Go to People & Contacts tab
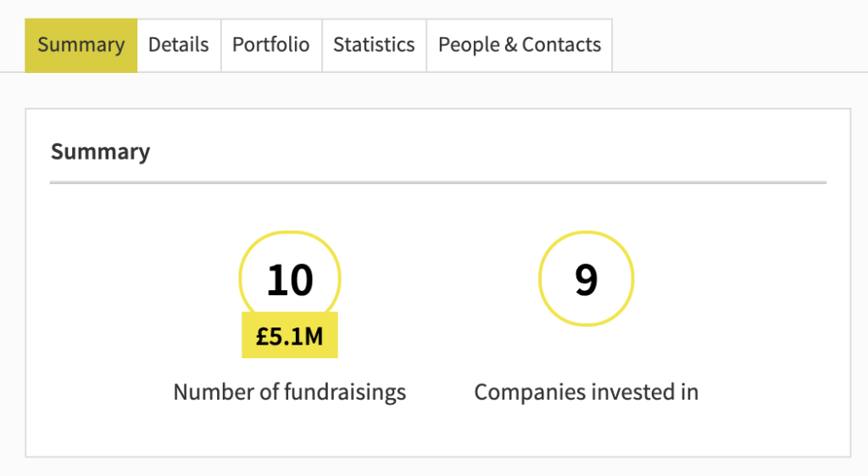Screen dimensions: 868x476 tap(519, 45)
